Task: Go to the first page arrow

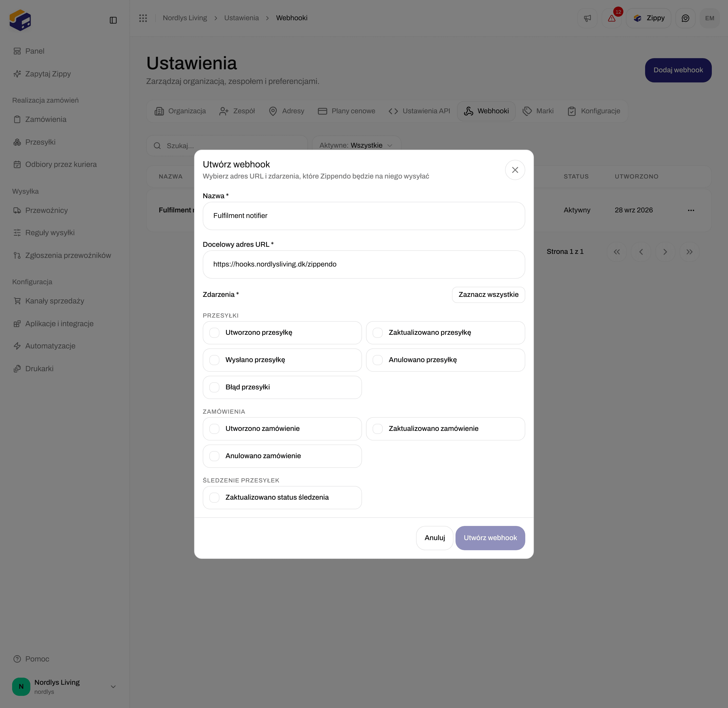Action: (617, 252)
